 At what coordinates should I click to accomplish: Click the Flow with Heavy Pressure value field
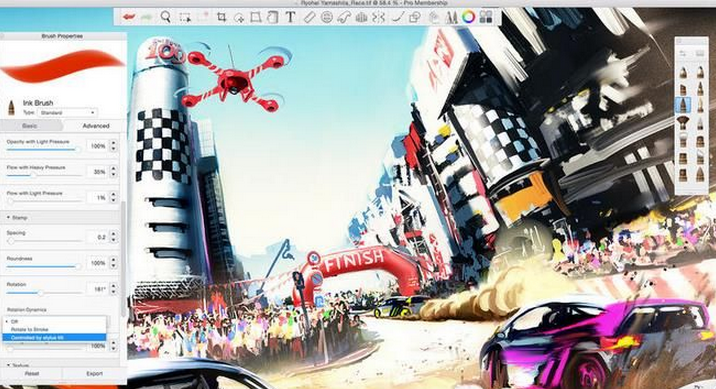(98, 172)
